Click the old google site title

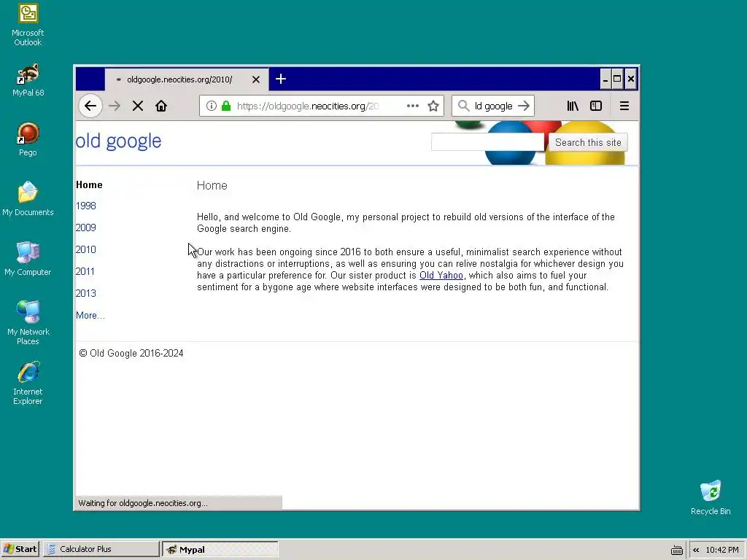coord(119,141)
